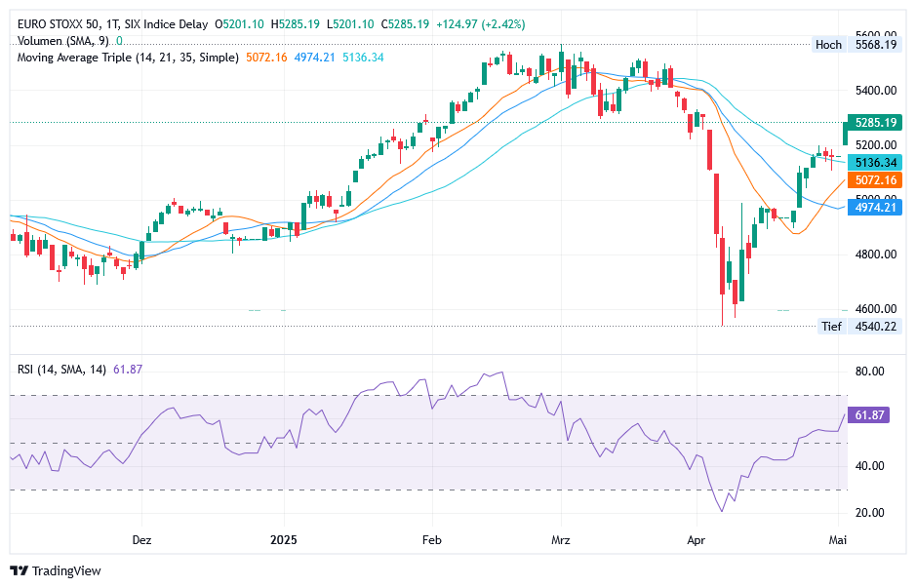Click the close value C5285.19 in header
This screenshot has height=588, width=916.
coord(405,24)
